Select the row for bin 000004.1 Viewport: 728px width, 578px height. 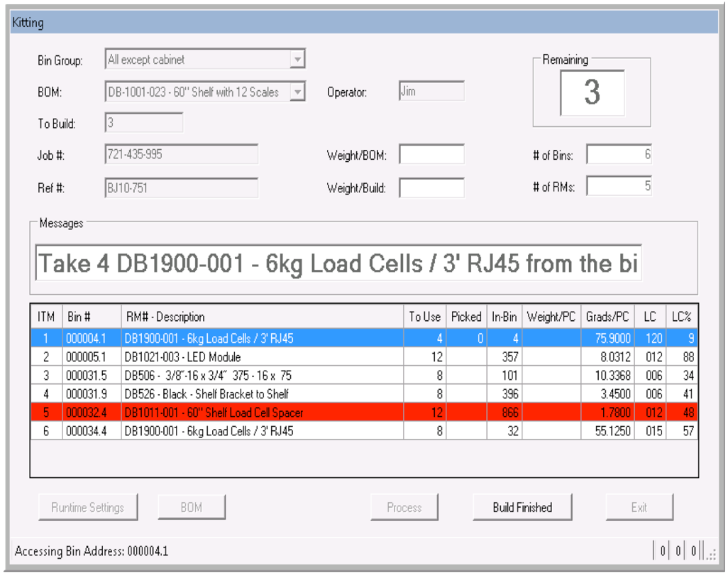click(364, 338)
